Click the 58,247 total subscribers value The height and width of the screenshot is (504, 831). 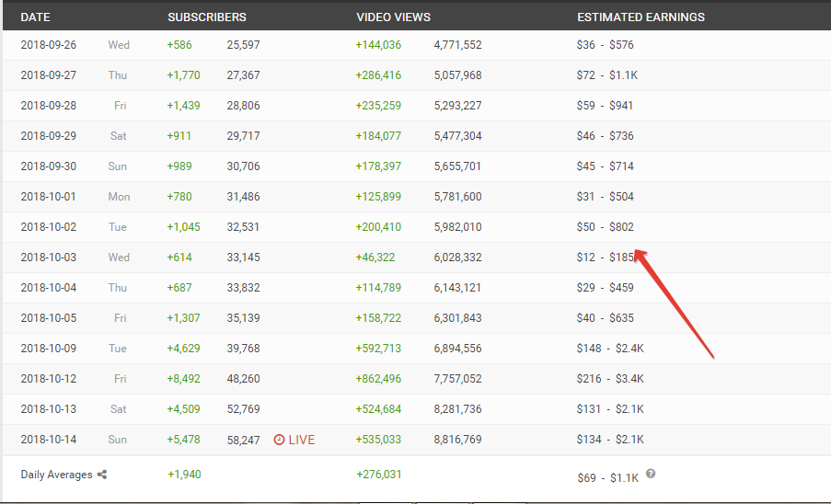[244, 440]
